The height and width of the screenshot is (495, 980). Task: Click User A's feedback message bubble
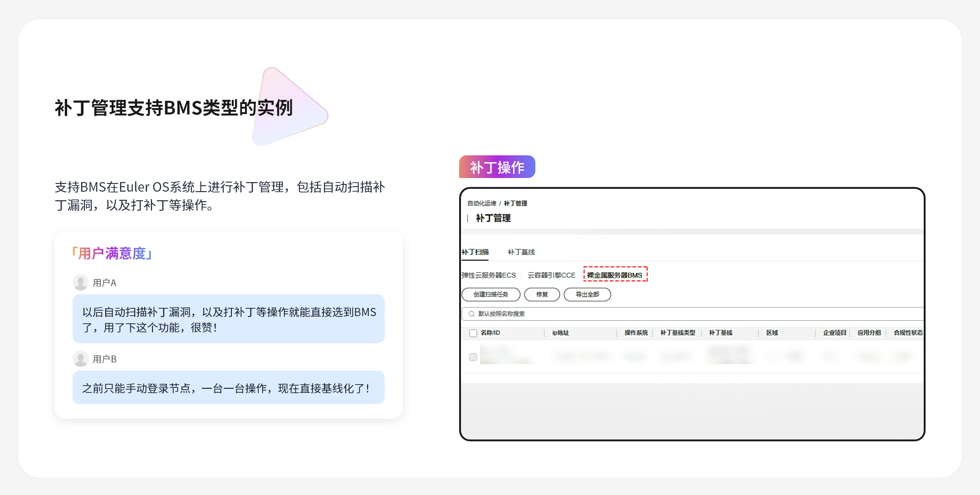click(x=229, y=319)
